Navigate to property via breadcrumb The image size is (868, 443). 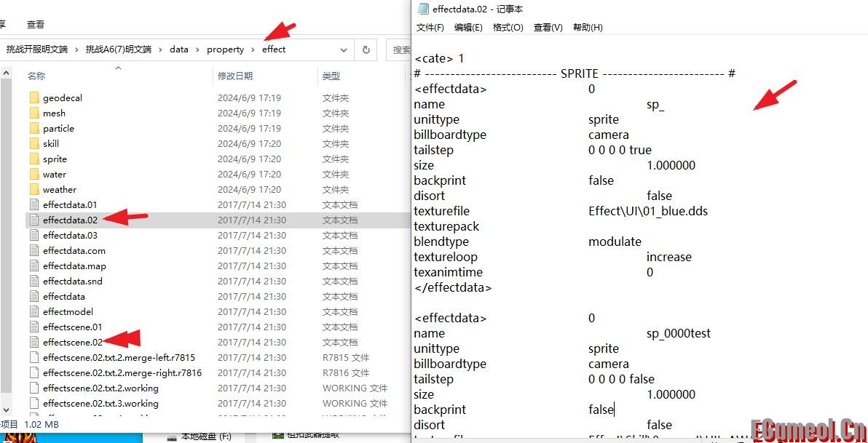(x=226, y=49)
